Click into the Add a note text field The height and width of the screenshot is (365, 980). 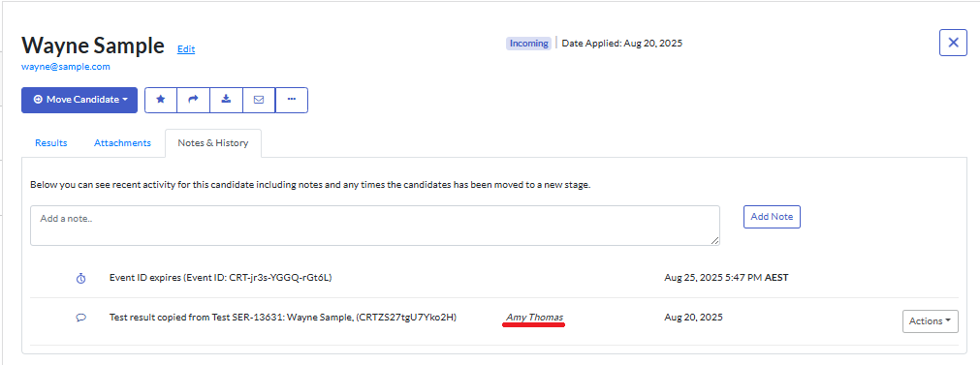click(x=375, y=226)
